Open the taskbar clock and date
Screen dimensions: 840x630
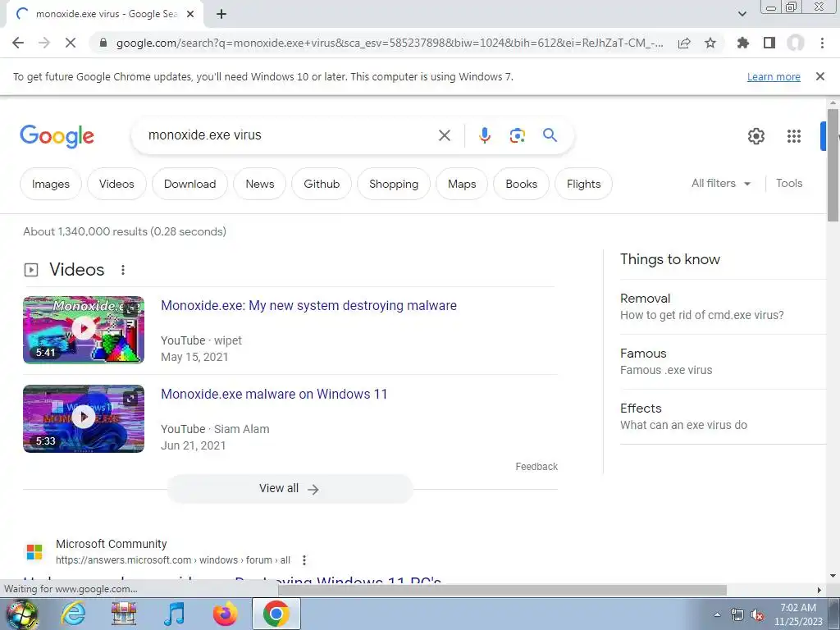(798, 614)
